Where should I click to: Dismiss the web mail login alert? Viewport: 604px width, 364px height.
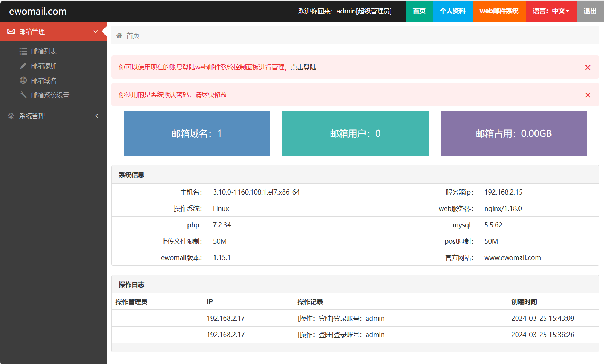(x=588, y=68)
